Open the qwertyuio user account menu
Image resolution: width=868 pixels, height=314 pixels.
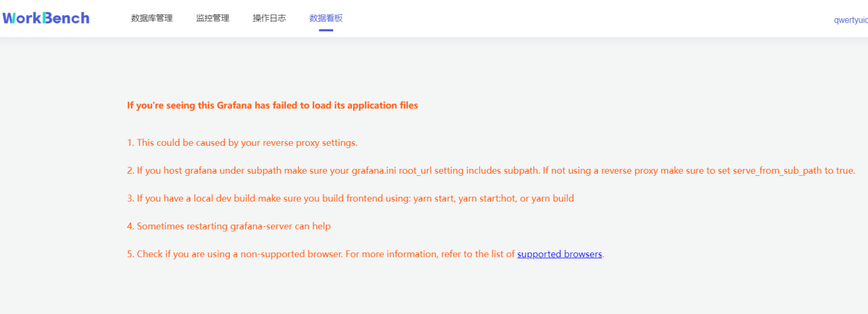[851, 20]
